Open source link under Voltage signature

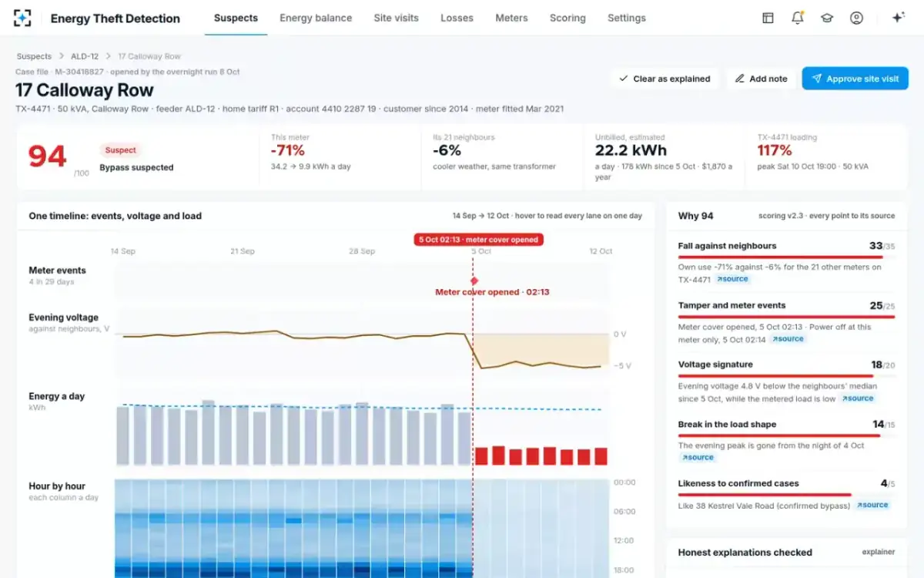pyautogui.click(x=857, y=398)
